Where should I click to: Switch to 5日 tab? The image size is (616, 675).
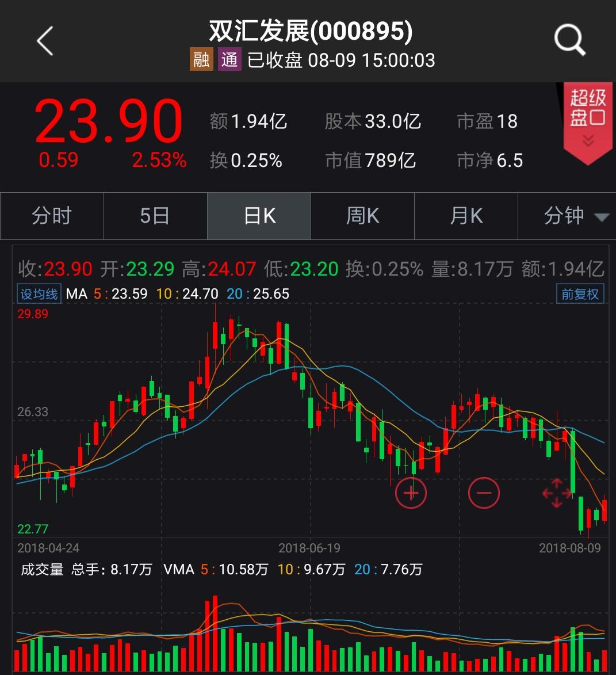point(155,216)
